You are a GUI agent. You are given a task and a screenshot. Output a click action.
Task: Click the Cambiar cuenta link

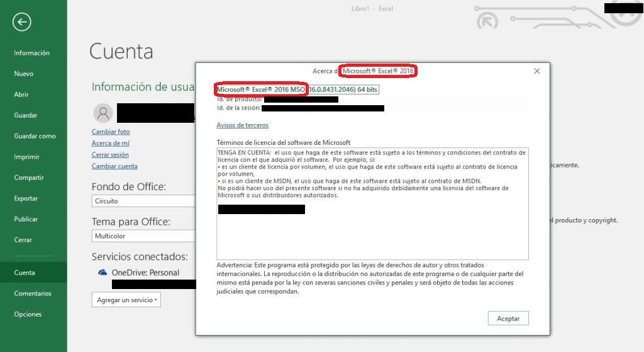pos(114,166)
